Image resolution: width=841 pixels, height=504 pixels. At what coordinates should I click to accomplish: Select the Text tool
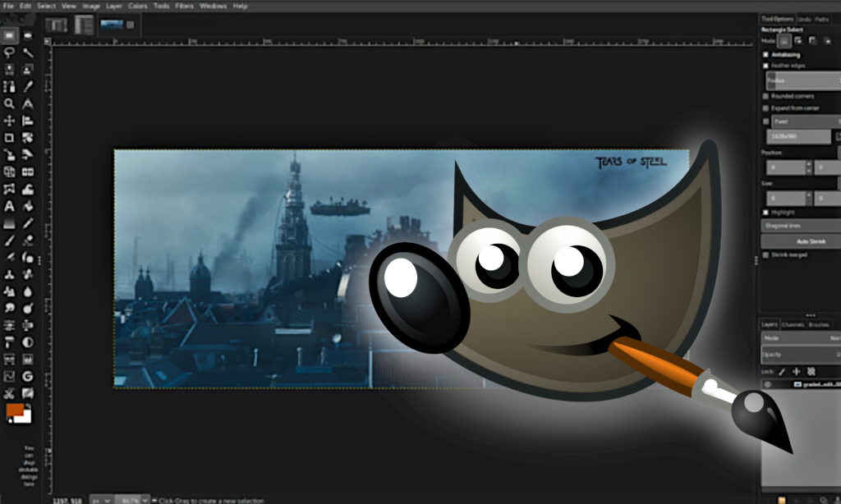click(x=9, y=206)
